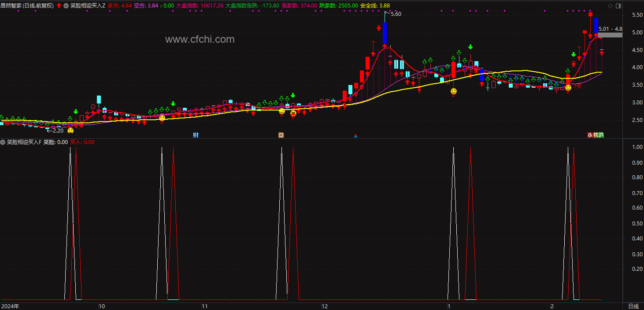Click the 买入: 0.00 readout in sub-chart
The height and width of the screenshot is (310, 644).
click(x=82, y=142)
